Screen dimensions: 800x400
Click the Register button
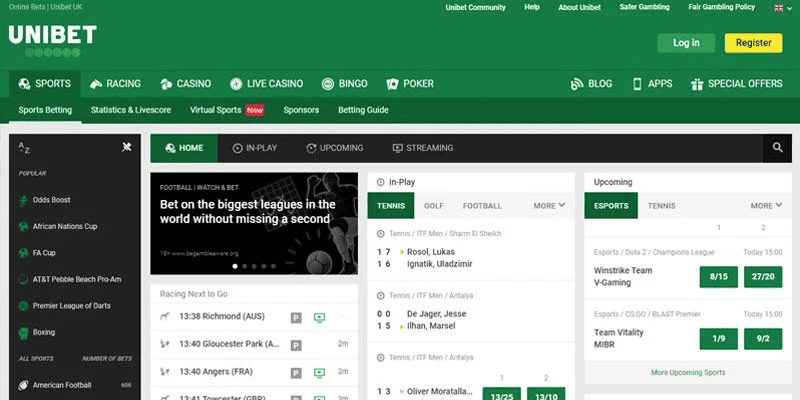pos(754,43)
